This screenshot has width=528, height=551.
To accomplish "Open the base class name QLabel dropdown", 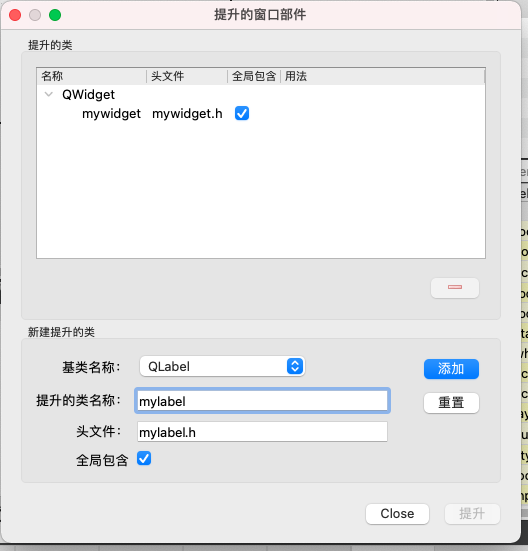I will tap(222, 367).
